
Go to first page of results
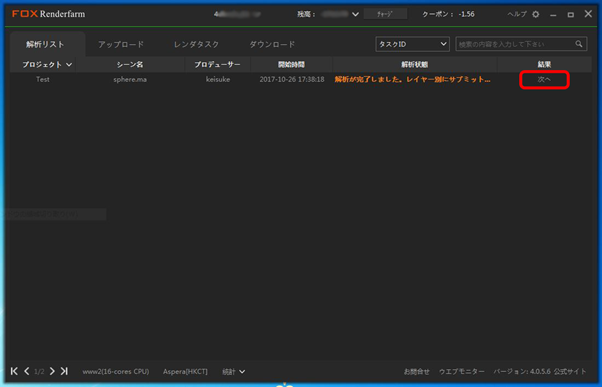pos(14,371)
